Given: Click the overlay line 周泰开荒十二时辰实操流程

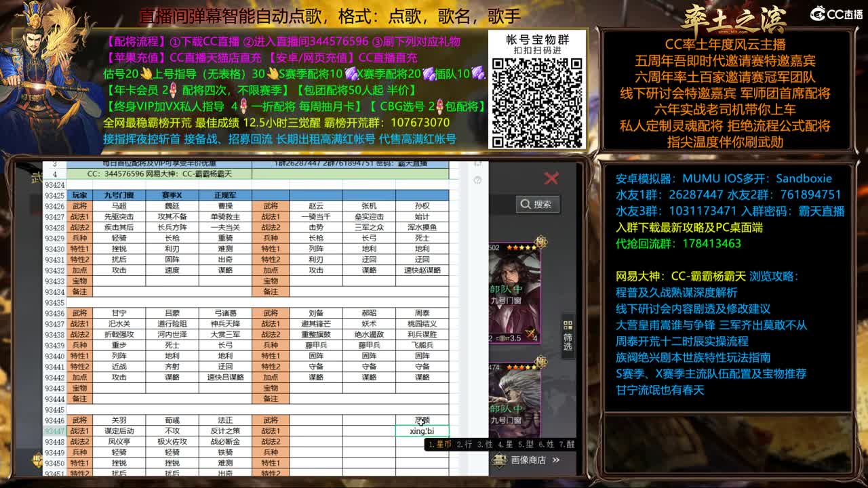Looking at the screenshot, I should pyautogui.click(x=682, y=341).
